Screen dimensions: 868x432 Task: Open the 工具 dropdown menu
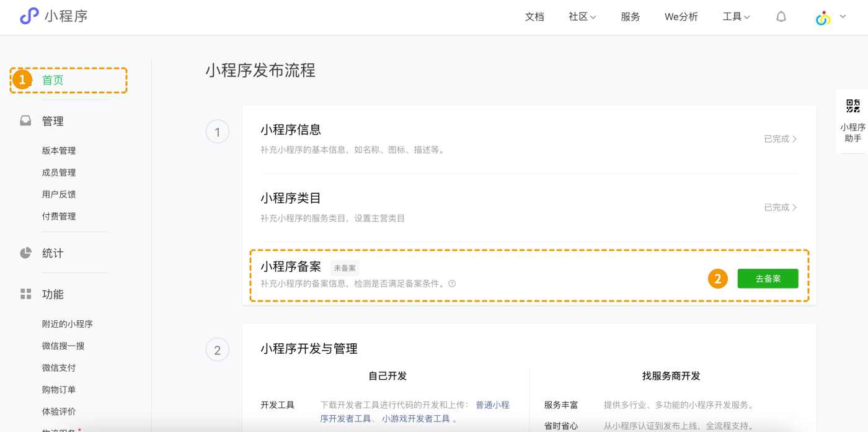[735, 17]
